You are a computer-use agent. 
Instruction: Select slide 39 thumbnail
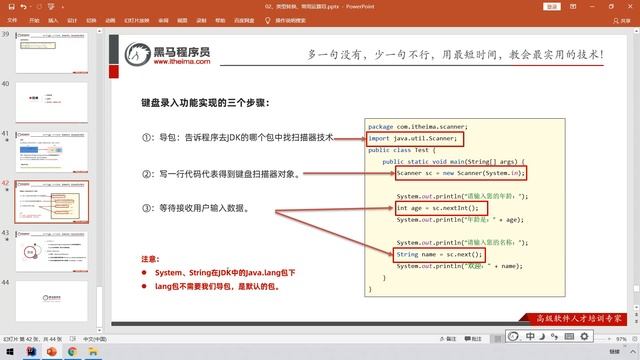[x=51, y=53]
